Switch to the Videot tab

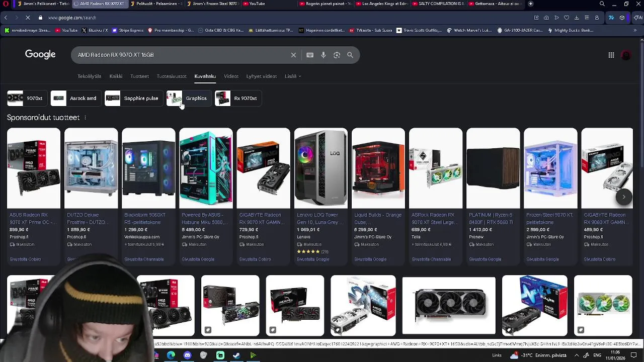231,76
